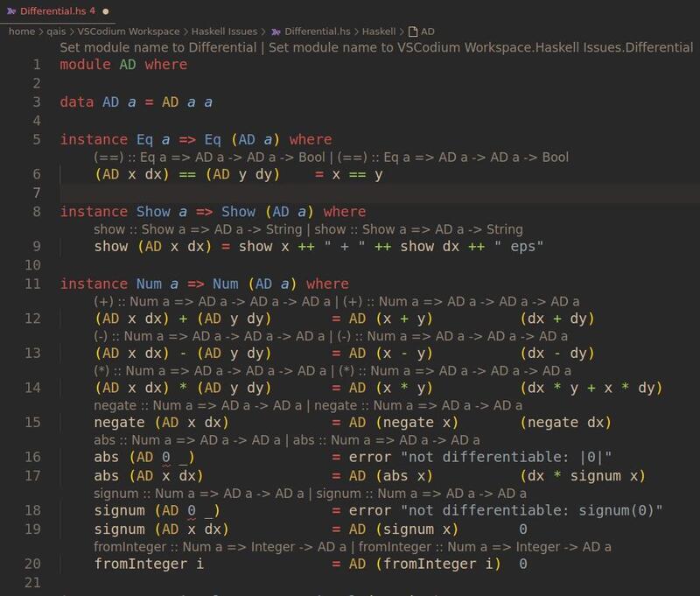
Task: Click the AD breadcrumb symbol label
Action: point(427,32)
